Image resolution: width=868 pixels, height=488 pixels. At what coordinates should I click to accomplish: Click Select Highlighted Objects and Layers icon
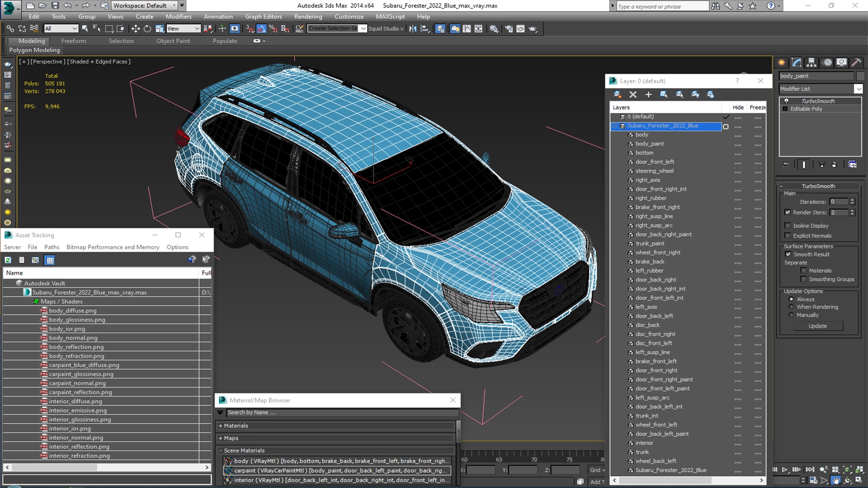(x=664, y=94)
